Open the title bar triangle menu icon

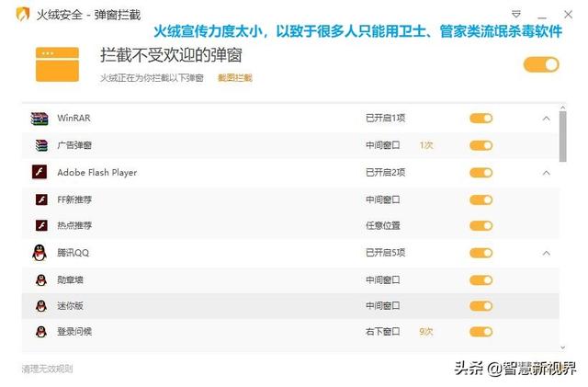pos(516,15)
